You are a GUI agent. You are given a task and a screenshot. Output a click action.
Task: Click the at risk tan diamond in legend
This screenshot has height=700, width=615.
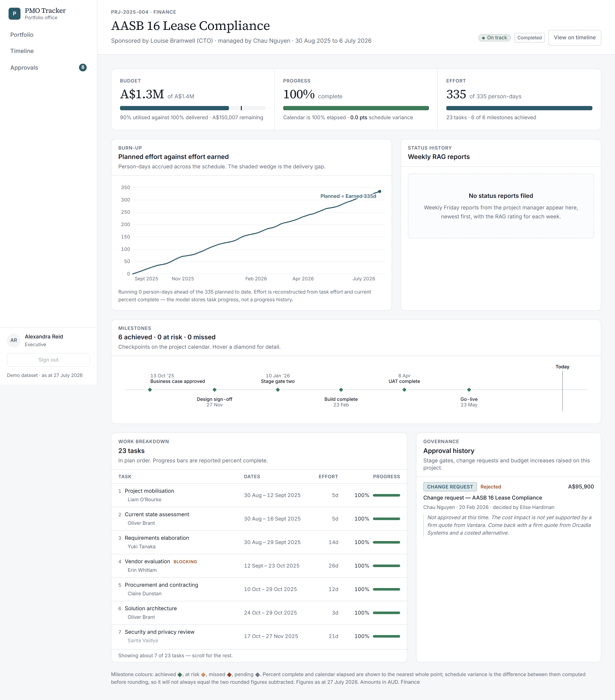203,675
